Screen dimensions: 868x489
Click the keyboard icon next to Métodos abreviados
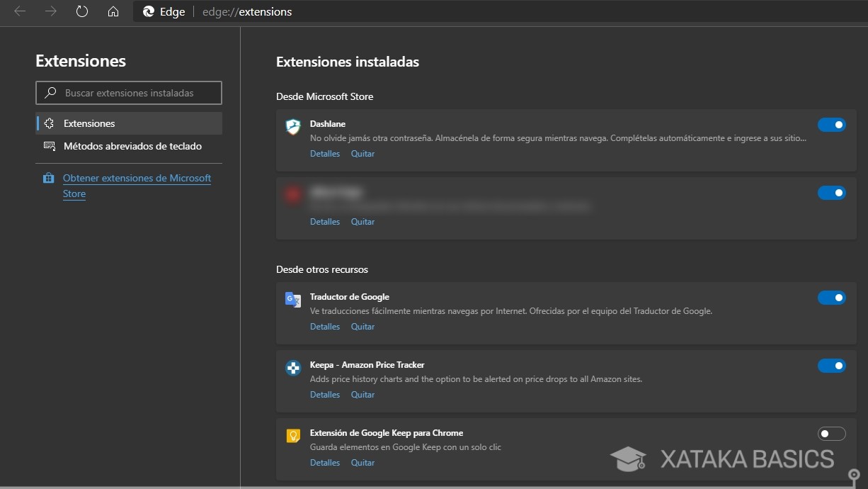[50, 145]
